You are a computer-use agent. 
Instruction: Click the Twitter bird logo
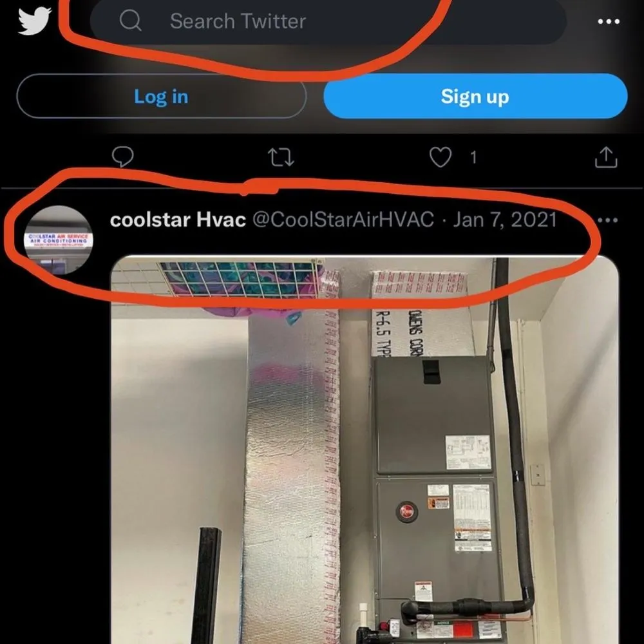coord(35,21)
